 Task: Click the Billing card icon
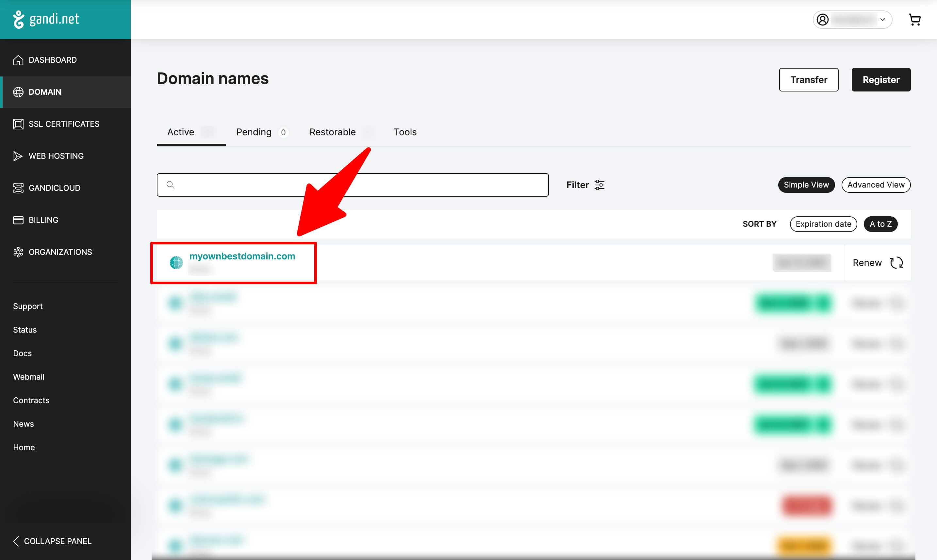18,220
